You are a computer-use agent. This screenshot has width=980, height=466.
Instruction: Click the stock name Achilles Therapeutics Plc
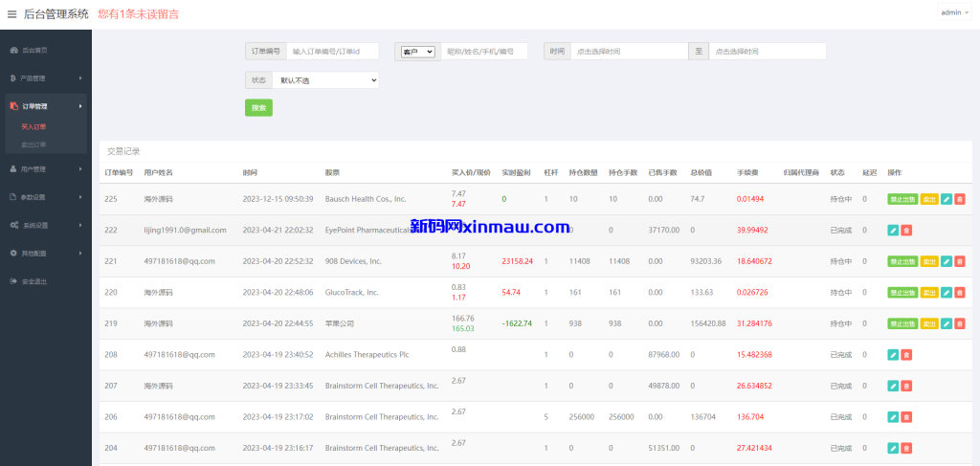[366, 355]
